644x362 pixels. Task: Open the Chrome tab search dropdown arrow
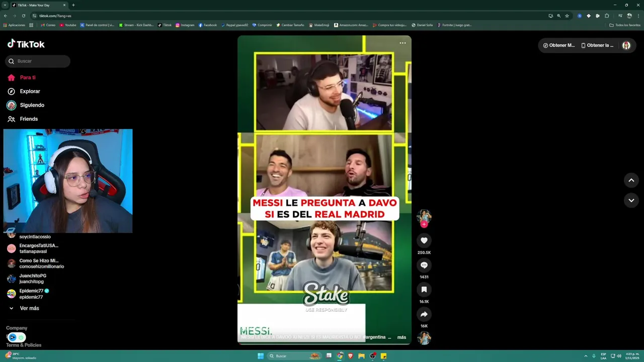[5, 5]
